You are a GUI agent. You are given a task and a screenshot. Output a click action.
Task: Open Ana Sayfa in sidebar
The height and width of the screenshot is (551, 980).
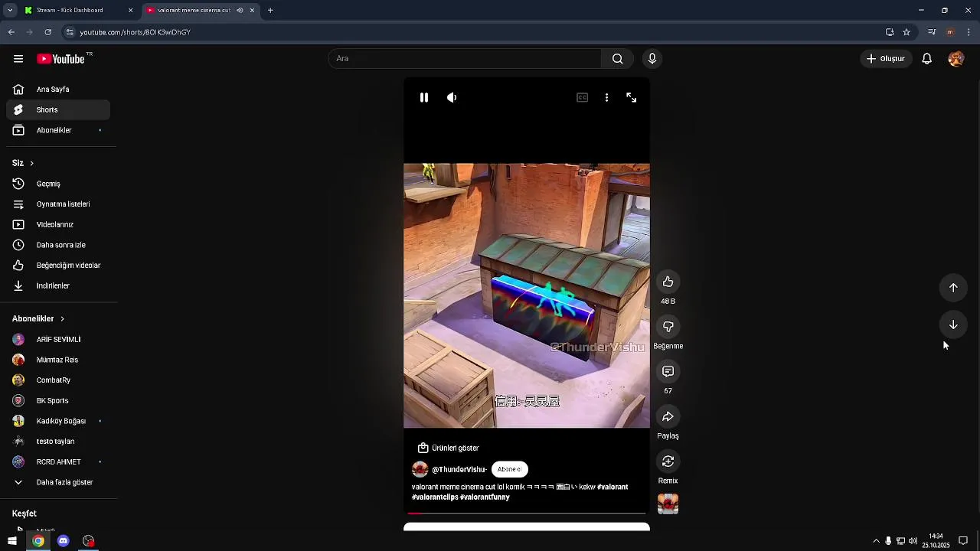click(58, 90)
